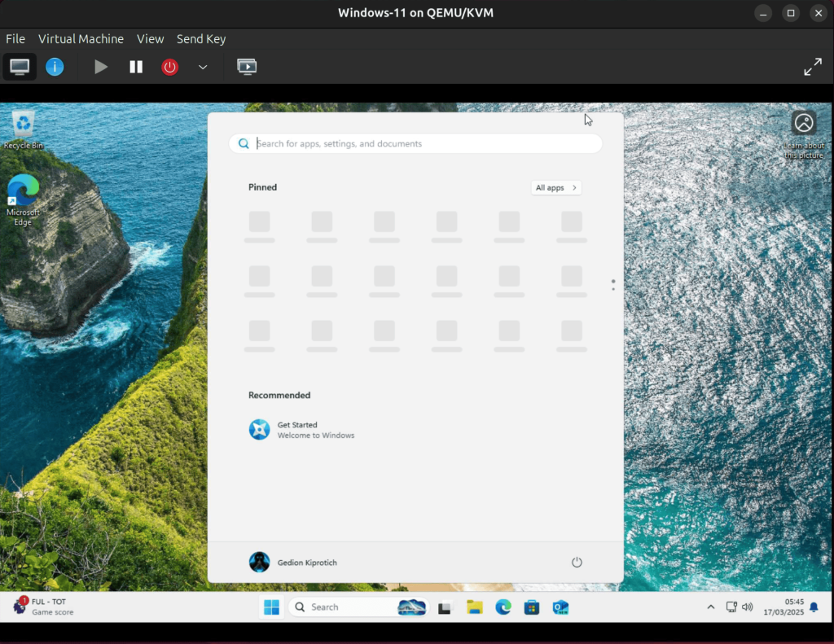Launch Outlook from the taskbar
This screenshot has width=834, height=644.
click(560, 607)
